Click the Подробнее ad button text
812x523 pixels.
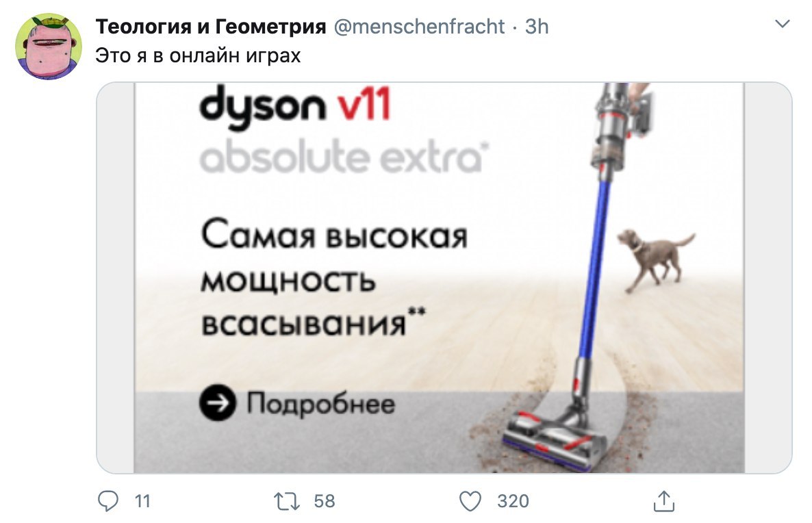click(x=320, y=403)
